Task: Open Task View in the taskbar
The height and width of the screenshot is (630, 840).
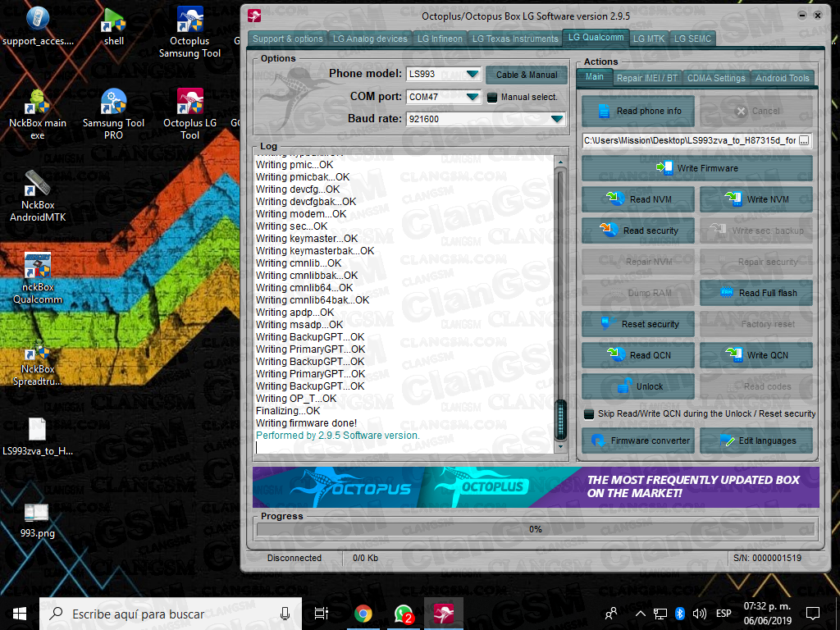Action: click(x=322, y=614)
